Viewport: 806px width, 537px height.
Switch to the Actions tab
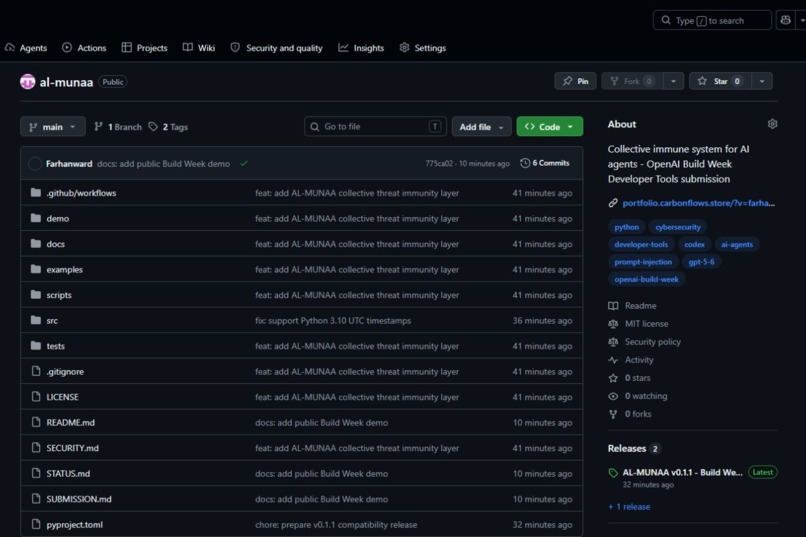pyautogui.click(x=84, y=48)
